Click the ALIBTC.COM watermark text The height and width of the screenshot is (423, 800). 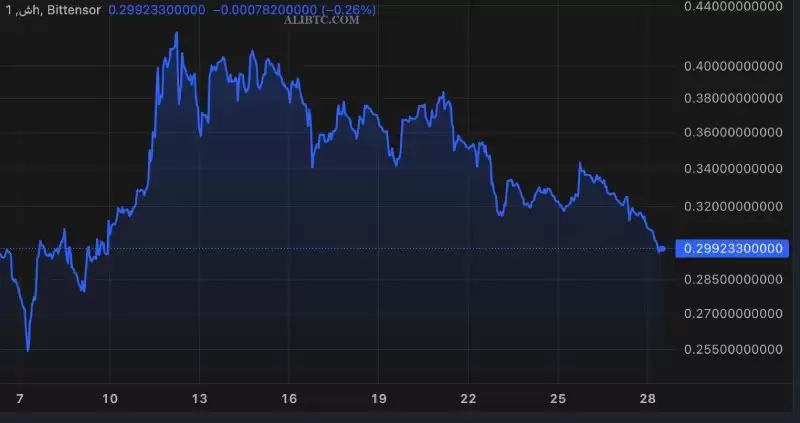pos(324,19)
